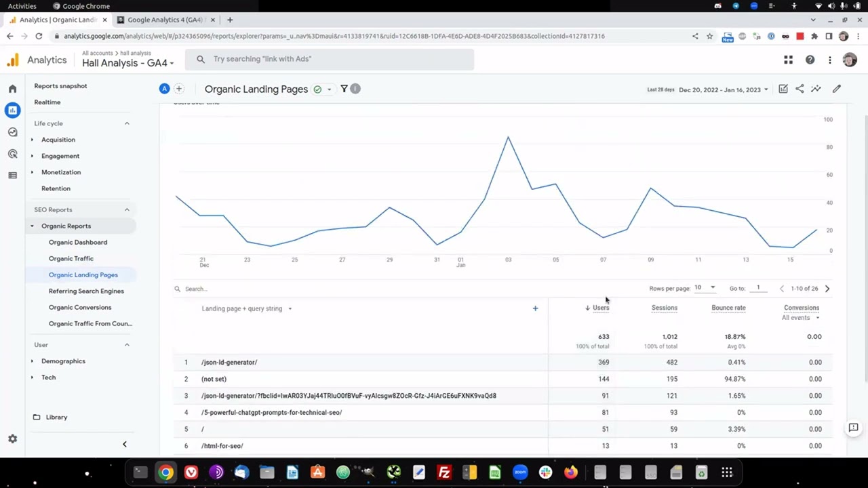Open the Rows per page dropdown
Image resolution: width=868 pixels, height=488 pixels.
pyautogui.click(x=705, y=288)
